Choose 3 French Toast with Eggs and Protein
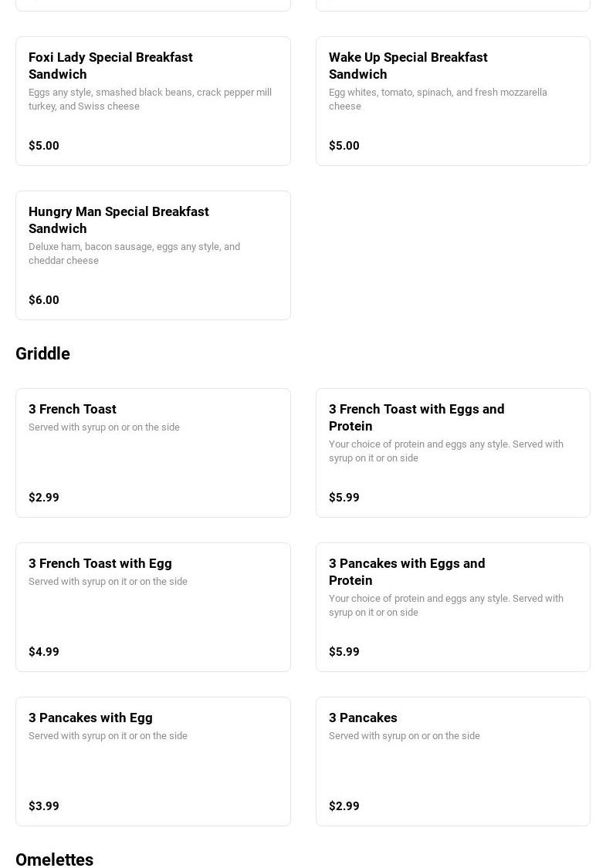 tap(416, 417)
